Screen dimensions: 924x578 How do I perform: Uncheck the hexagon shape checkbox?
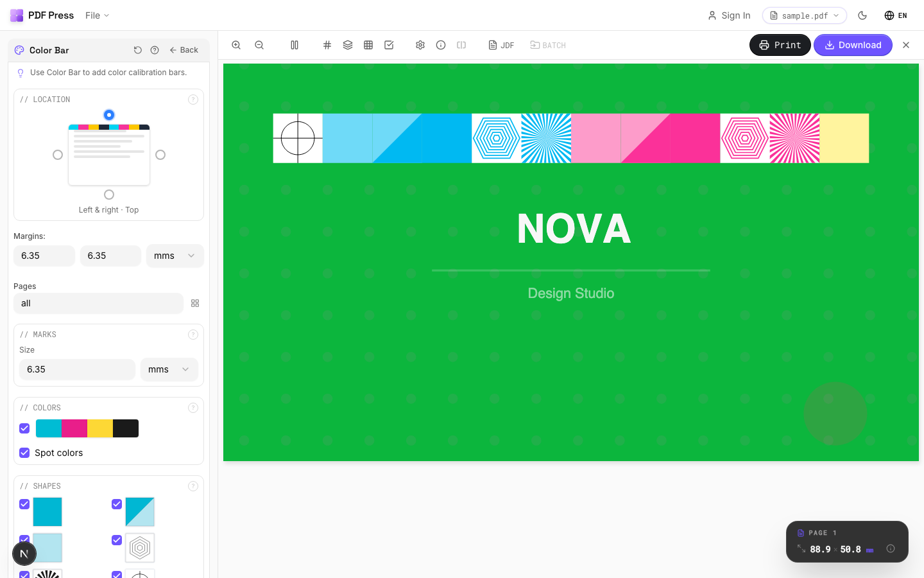click(117, 540)
